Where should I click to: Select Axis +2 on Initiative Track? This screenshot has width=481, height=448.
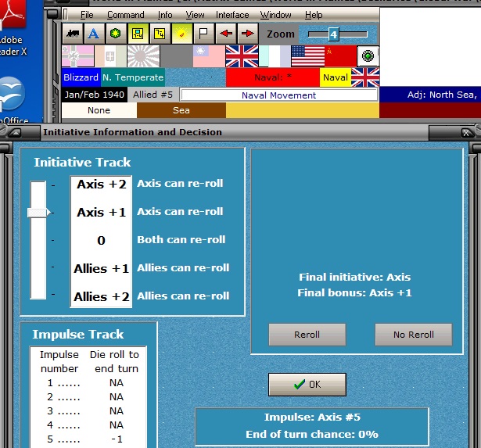point(102,185)
